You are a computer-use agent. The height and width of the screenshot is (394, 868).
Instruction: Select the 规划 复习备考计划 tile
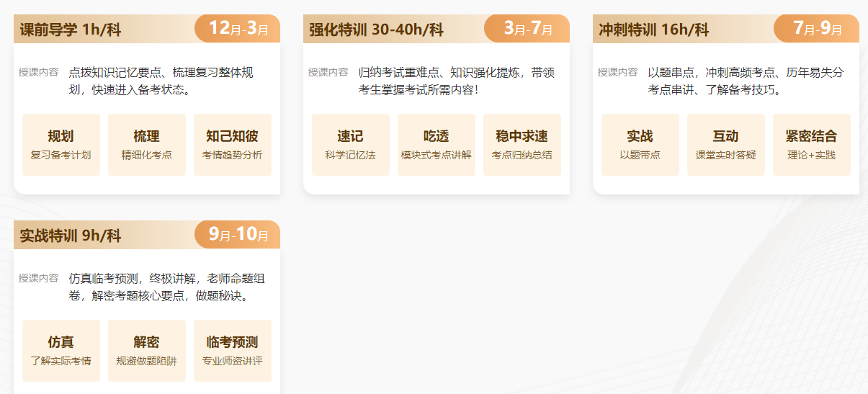click(x=61, y=145)
